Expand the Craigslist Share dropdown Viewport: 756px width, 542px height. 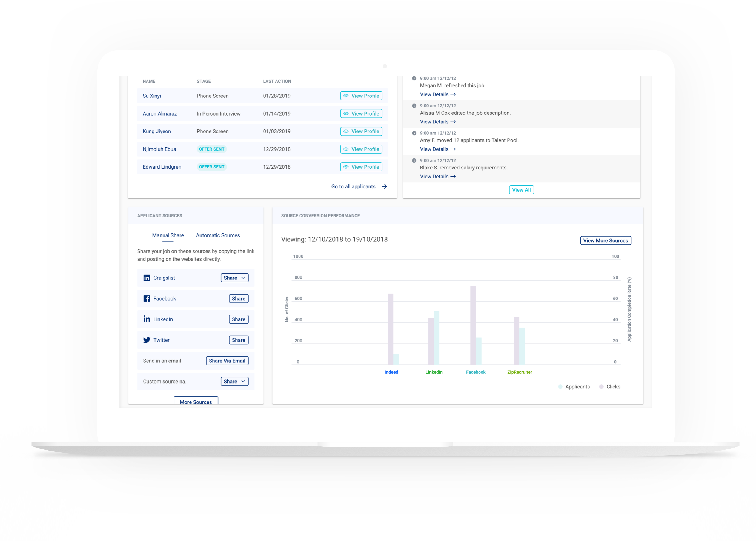pyautogui.click(x=243, y=278)
